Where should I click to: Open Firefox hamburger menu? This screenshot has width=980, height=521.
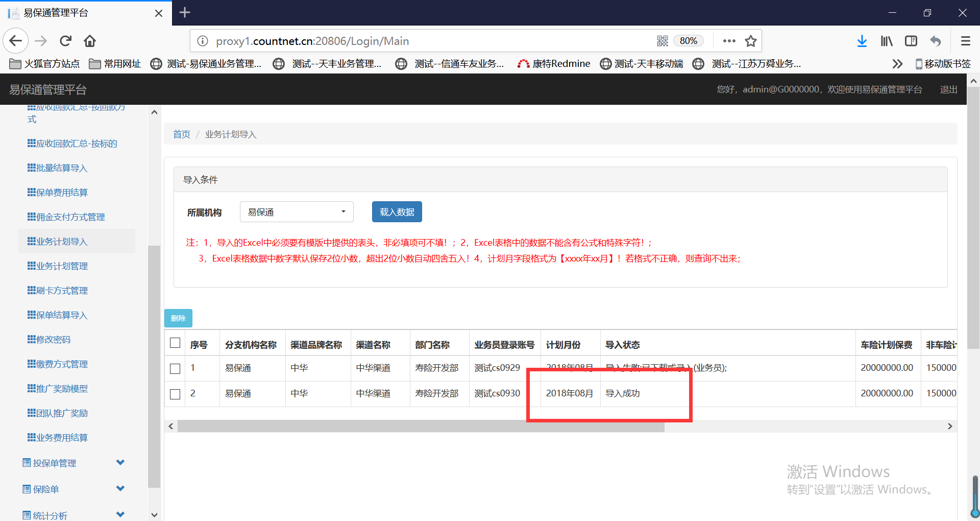[965, 41]
